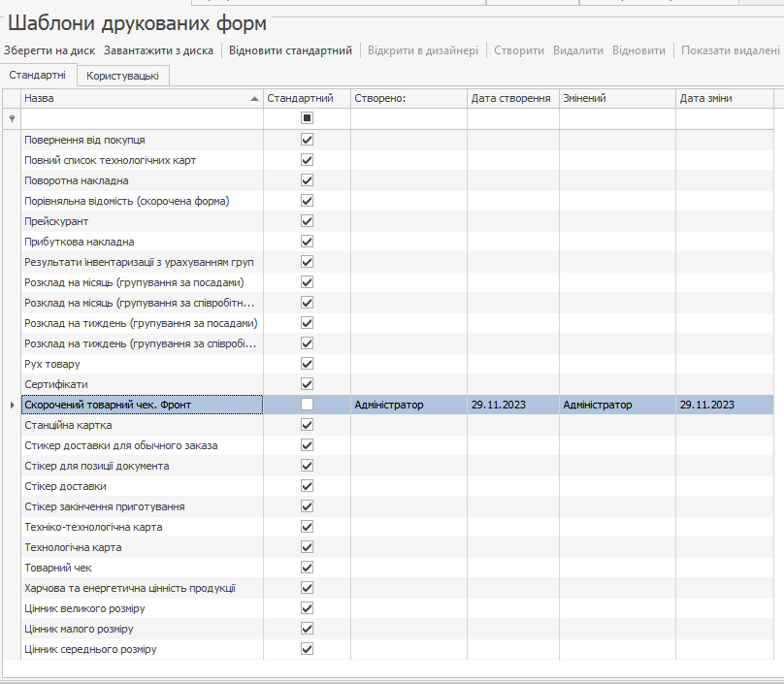The height and width of the screenshot is (684, 784).
Task: Check the Стандартний box for Скорочений товарний чек. Фронт
Action: click(x=307, y=405)
